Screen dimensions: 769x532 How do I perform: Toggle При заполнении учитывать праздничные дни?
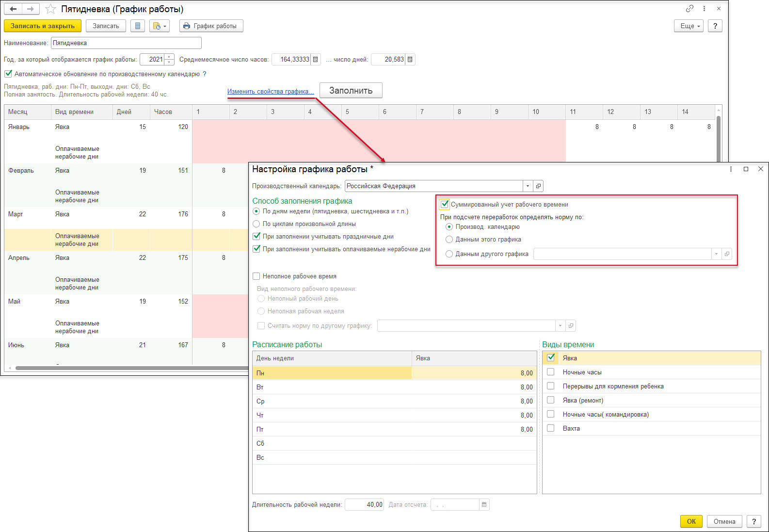pyautogui.click(x=256, y=237)
